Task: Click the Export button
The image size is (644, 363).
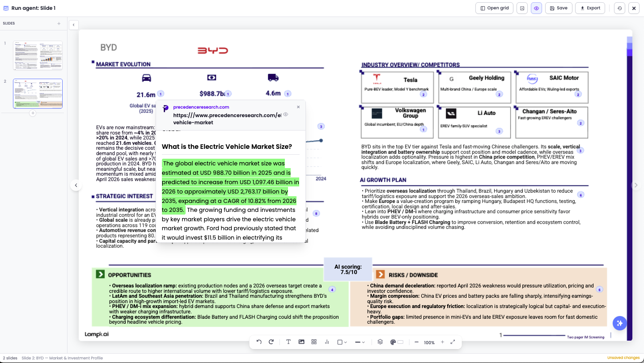Action: click(590, 8)
